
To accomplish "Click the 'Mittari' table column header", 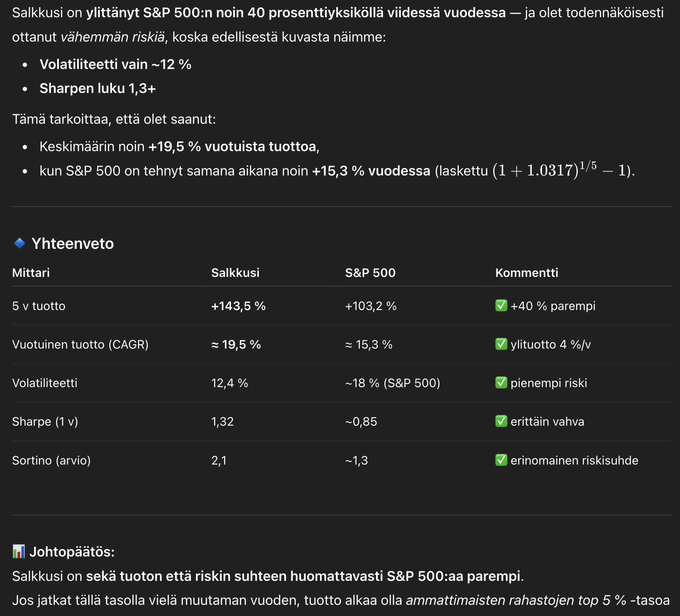I will point(31,273).
